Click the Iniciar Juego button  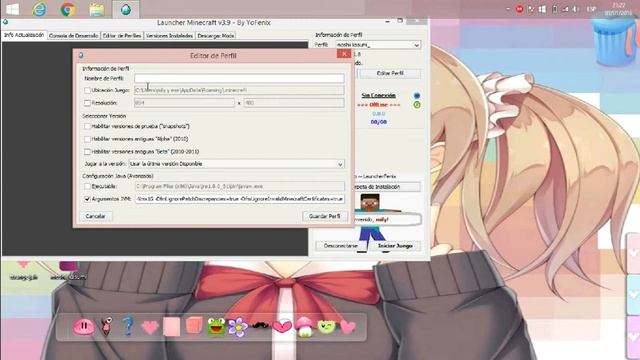[x=395, y=246]
